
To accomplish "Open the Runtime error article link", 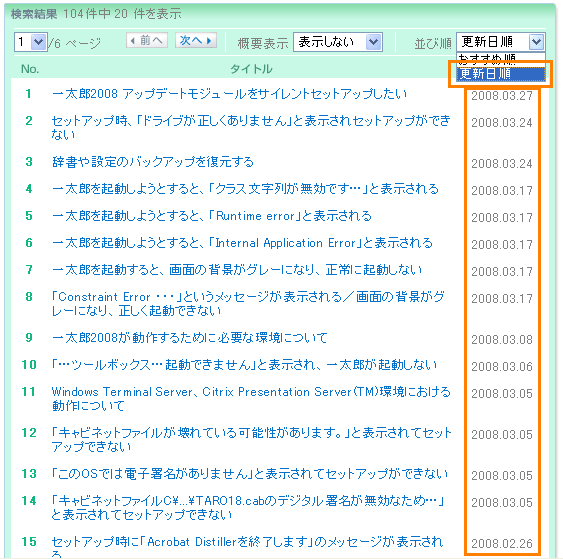I will tap(212, 216).
